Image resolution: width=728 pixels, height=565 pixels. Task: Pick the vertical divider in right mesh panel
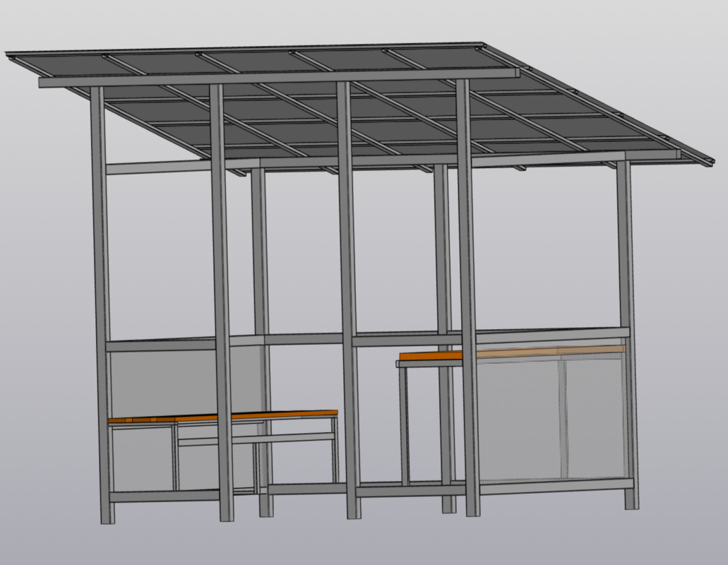pyautogui.click(x=563, y=418)
